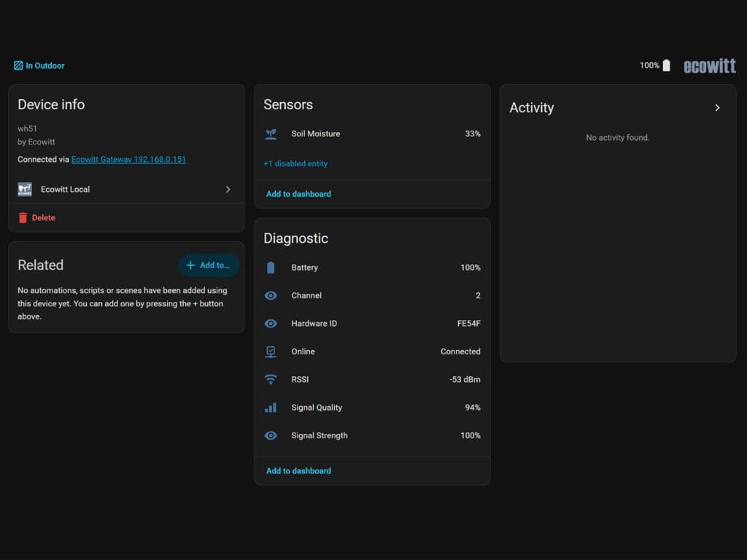Select the RSSI value -53 dBm

point(465,379)
